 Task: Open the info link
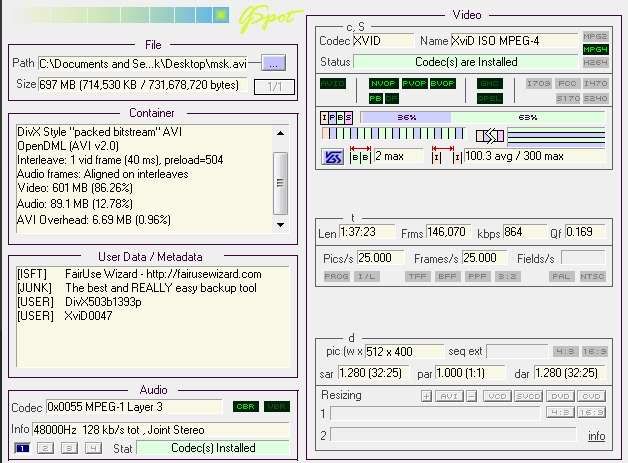coord(596,436)
